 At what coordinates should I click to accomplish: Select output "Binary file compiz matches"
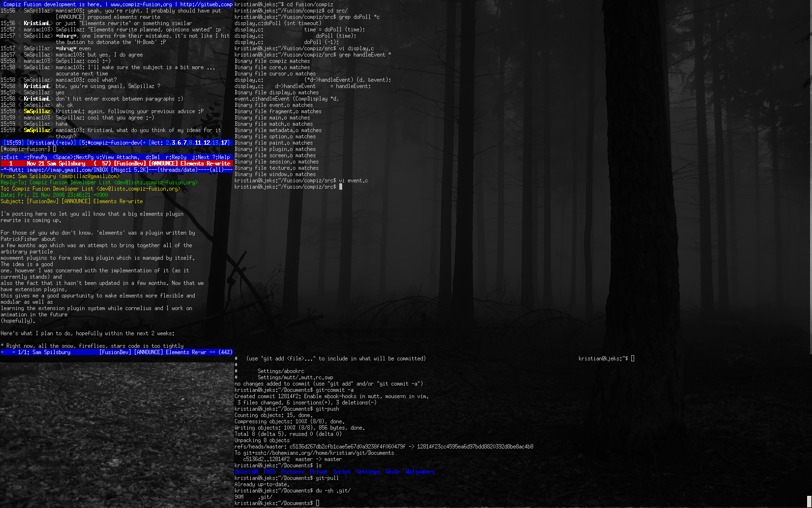pyautogui.click(x=272, y=61)
